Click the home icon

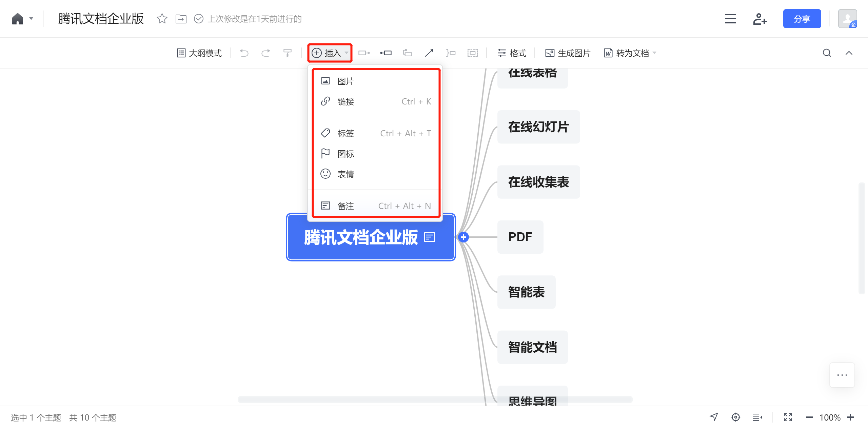coord(17,19)
